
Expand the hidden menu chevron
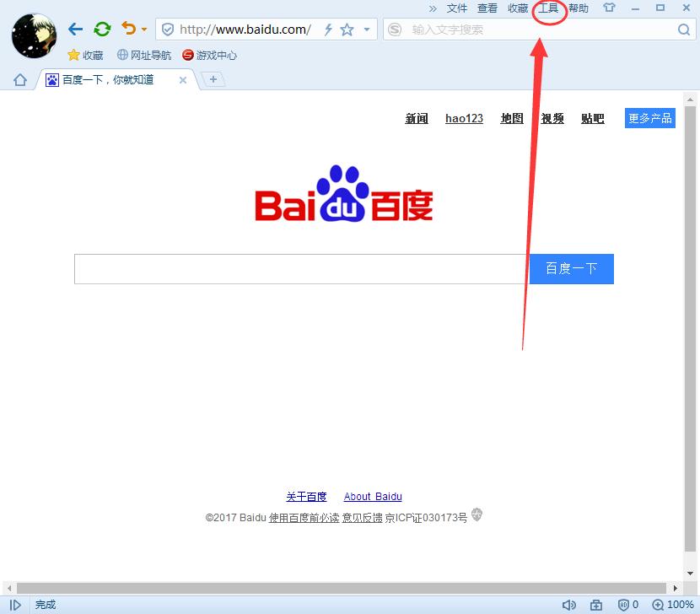pyautogui.click(x=433, y=8)
